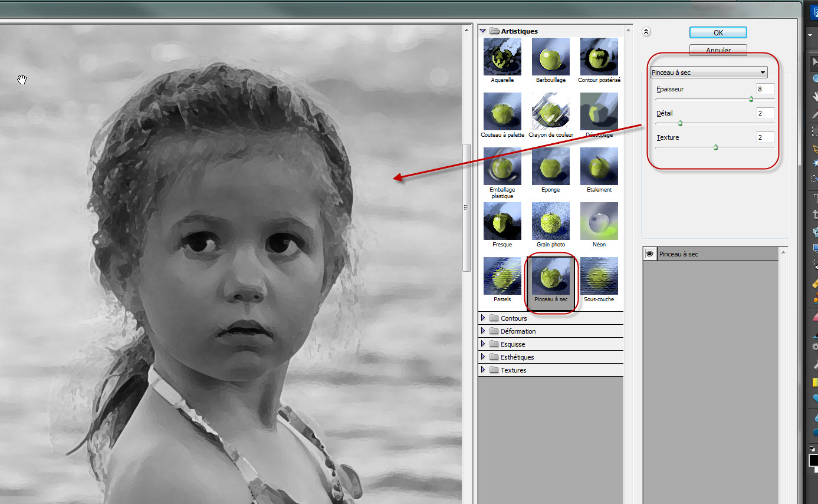The width and height of the screenshot is (818, 504).
Task: Select the Aquarelle filter thumbnail
Action: point(502,57)
